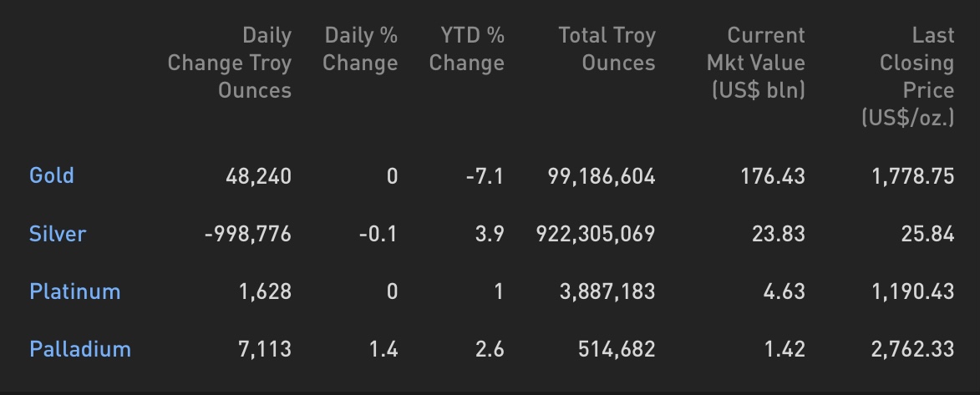
Task: Open the Palladium link
Action: [x=80, y=349]
